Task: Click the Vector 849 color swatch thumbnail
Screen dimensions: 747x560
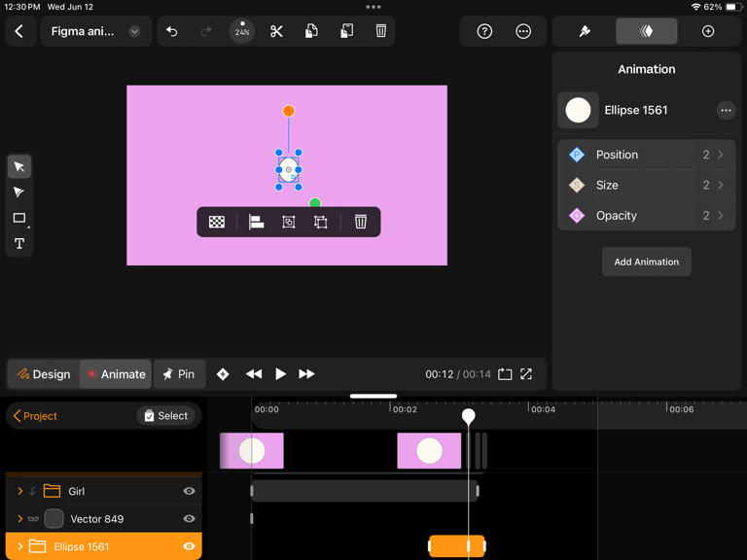Action: pyautogui.click(x=53, y=518)
